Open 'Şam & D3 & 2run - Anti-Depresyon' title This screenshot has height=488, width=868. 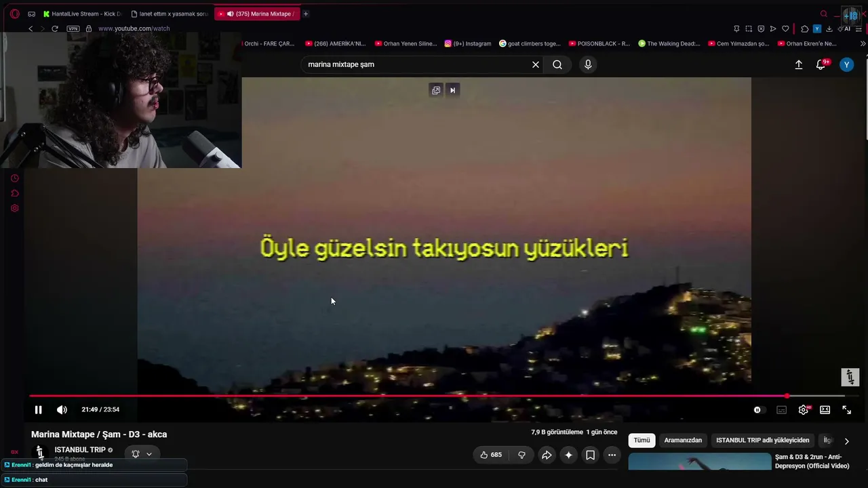pos(812,462)
